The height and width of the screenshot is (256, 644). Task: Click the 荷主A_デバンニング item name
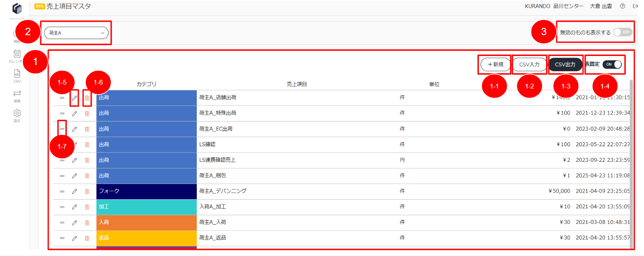pos(223,191)
